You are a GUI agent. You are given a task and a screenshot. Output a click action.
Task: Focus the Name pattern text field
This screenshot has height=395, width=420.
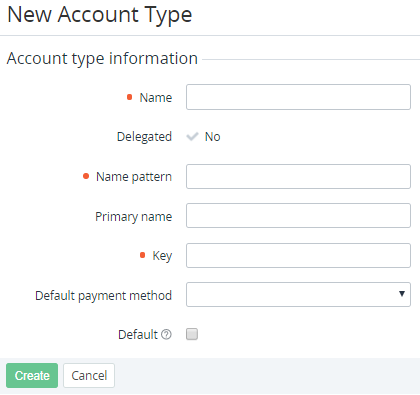(x=298, y=176)
